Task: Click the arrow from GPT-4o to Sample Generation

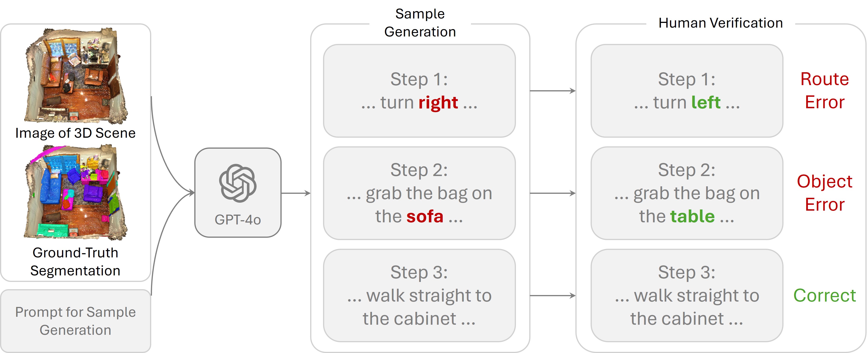Action: click(296, 193)
